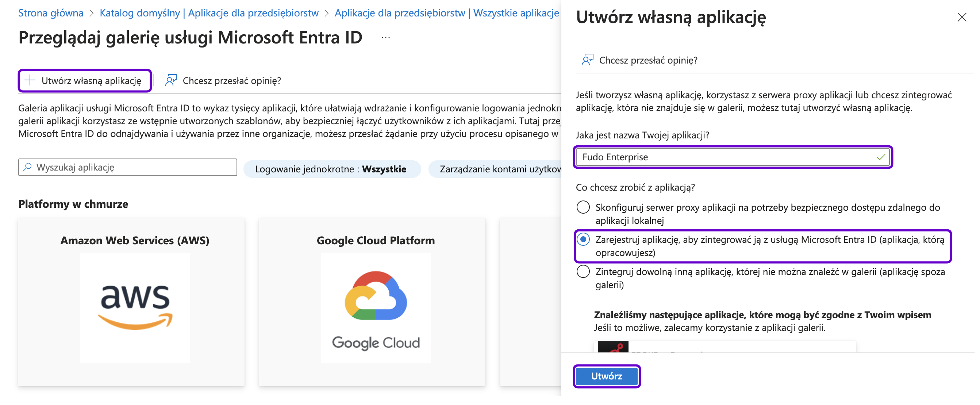Click the Jaka jest nazwa Twojej aplikacji? label
The width and height of the screenshot is (980, 405).
642,135
